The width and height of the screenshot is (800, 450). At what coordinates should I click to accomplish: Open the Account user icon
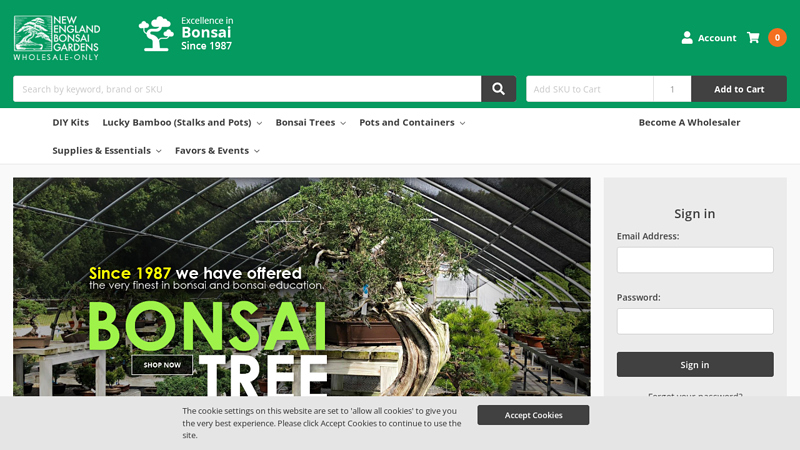pyautogui.click(x=687, y=38)
